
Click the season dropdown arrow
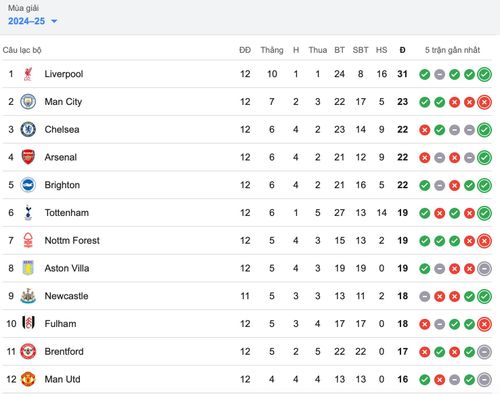(x=54, y=21)
